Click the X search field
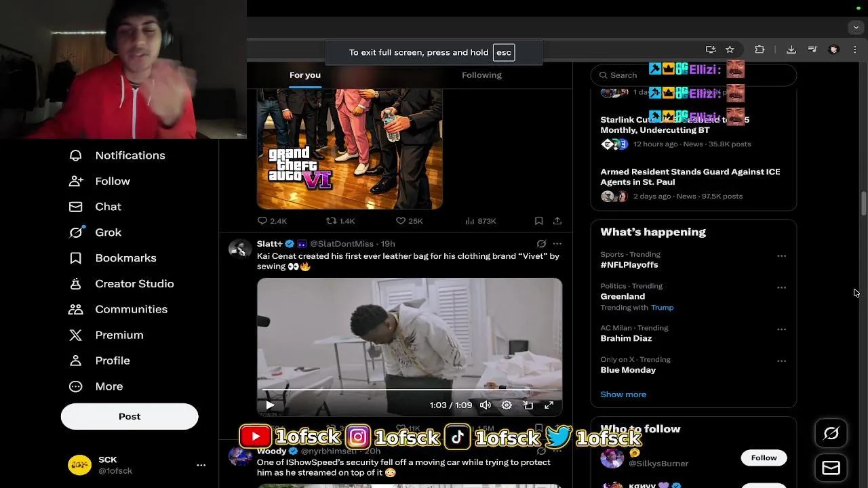 click(x=693, y=75)
